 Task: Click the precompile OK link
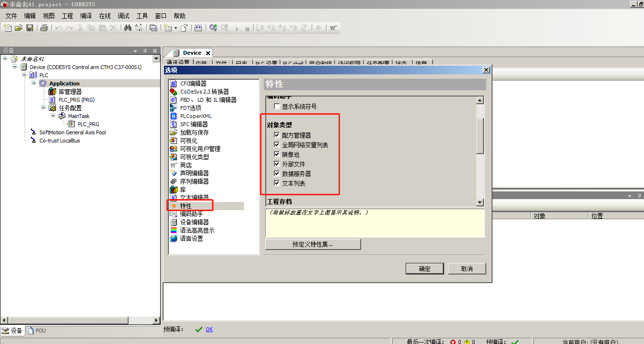(209, 329)
